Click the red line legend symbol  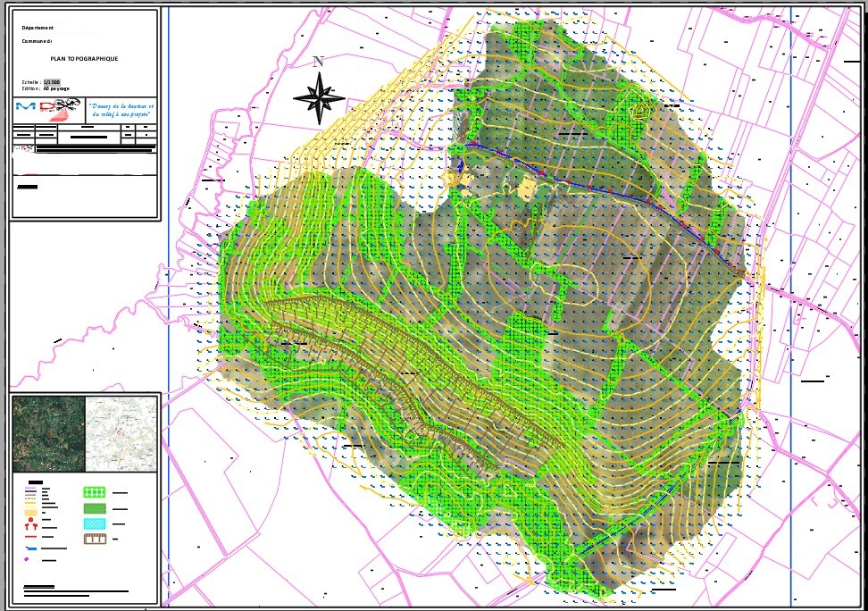(31, 539)
